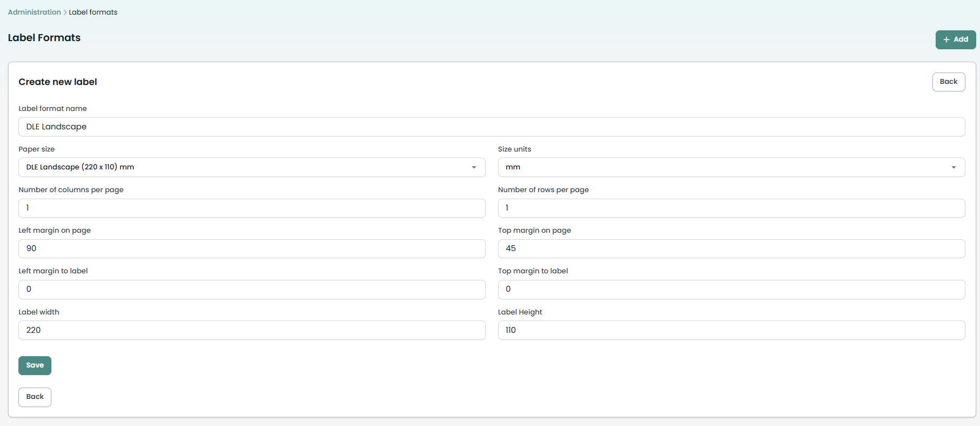Click the 'Size units' field label
The image size is (980, 426).
point(514,149)
